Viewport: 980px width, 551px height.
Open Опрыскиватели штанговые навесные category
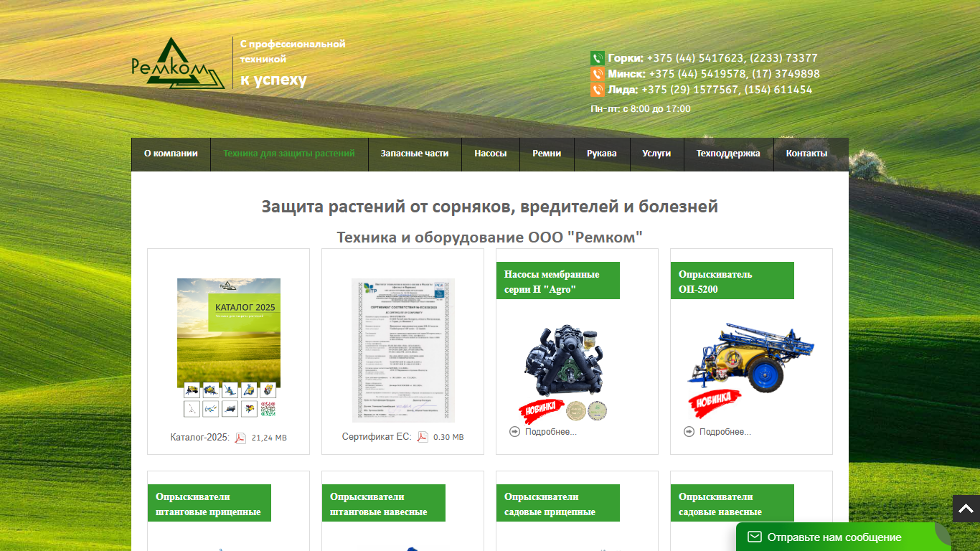pos(383,504)
